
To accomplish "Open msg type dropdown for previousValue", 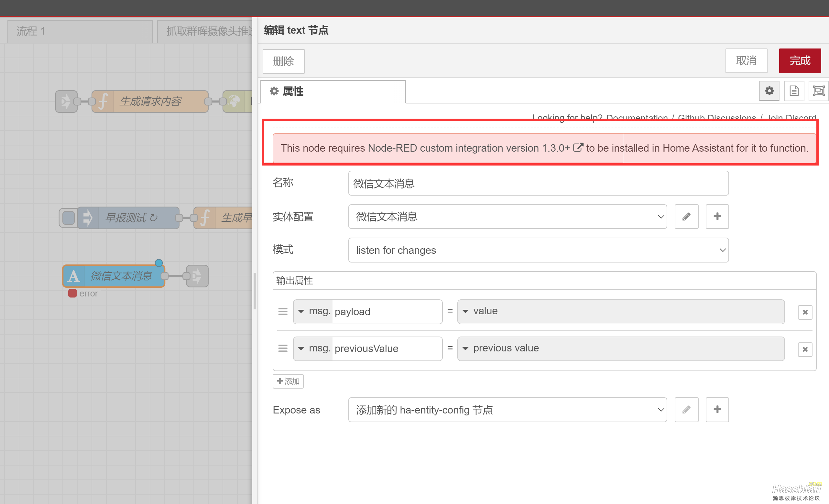I will coord(313,348).
